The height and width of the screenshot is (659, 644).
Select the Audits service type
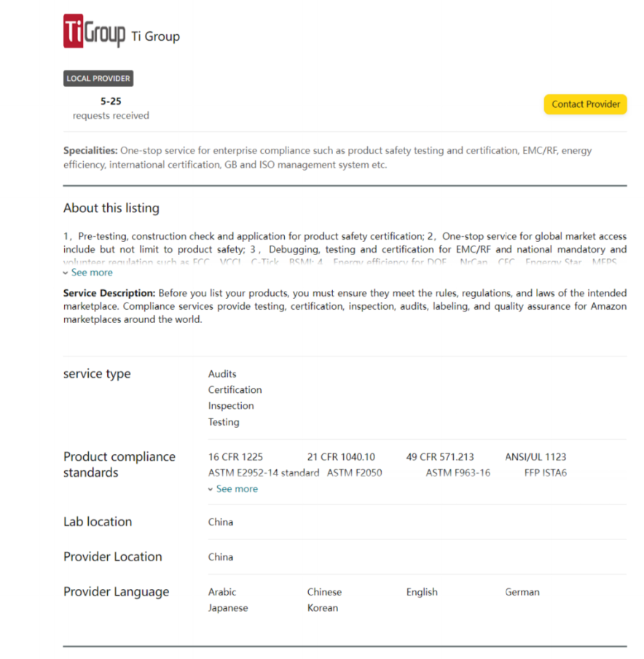point(222,374)
